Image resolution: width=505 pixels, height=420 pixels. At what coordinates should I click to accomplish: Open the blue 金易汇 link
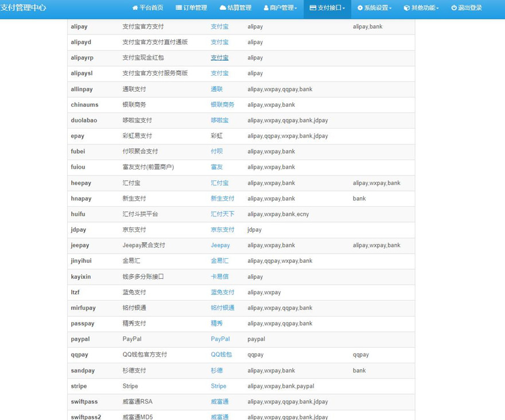[220, 261]
